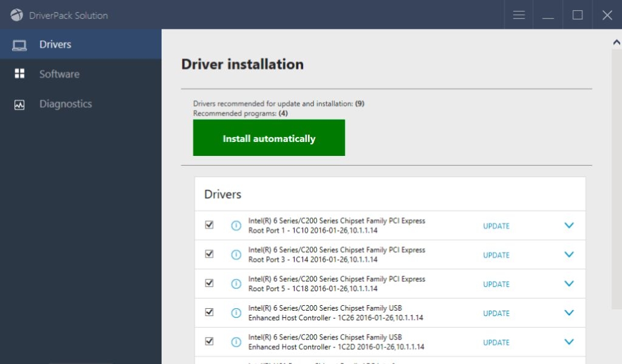
Task: Expand details for USB Enhanced Host Controller 1C2D
Action: tap(569, 342)
